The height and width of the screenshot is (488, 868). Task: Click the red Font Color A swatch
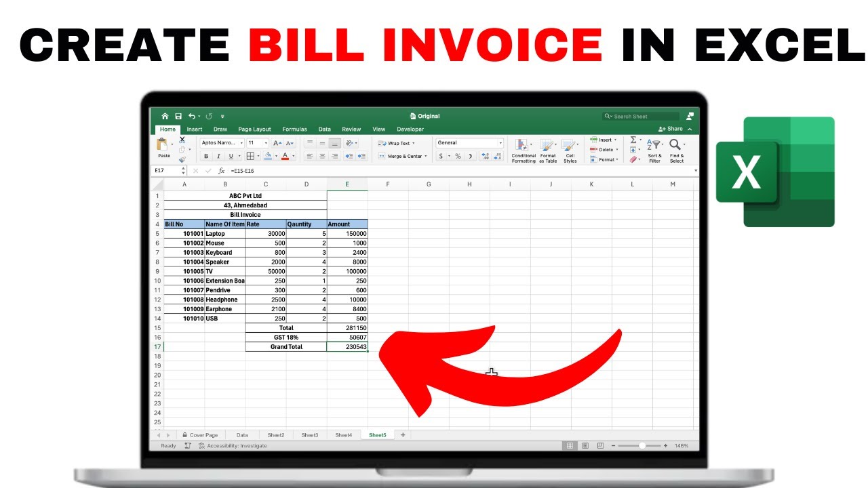284,156
